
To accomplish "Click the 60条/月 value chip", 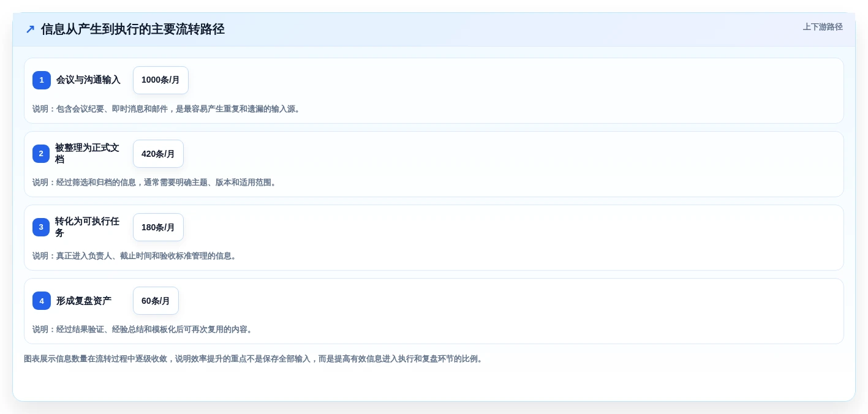I will click(156, 301).
